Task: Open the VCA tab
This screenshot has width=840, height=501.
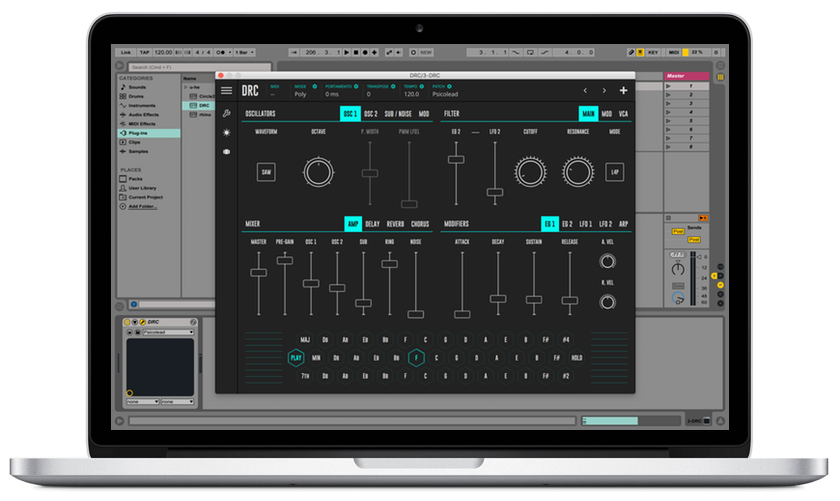Action: pos(624,114)
